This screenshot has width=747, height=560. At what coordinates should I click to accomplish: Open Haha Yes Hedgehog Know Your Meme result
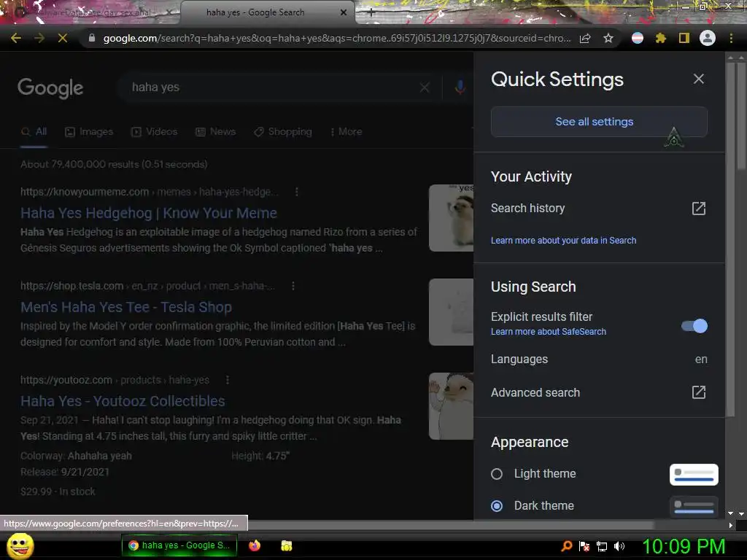click(x=149, y=213)
